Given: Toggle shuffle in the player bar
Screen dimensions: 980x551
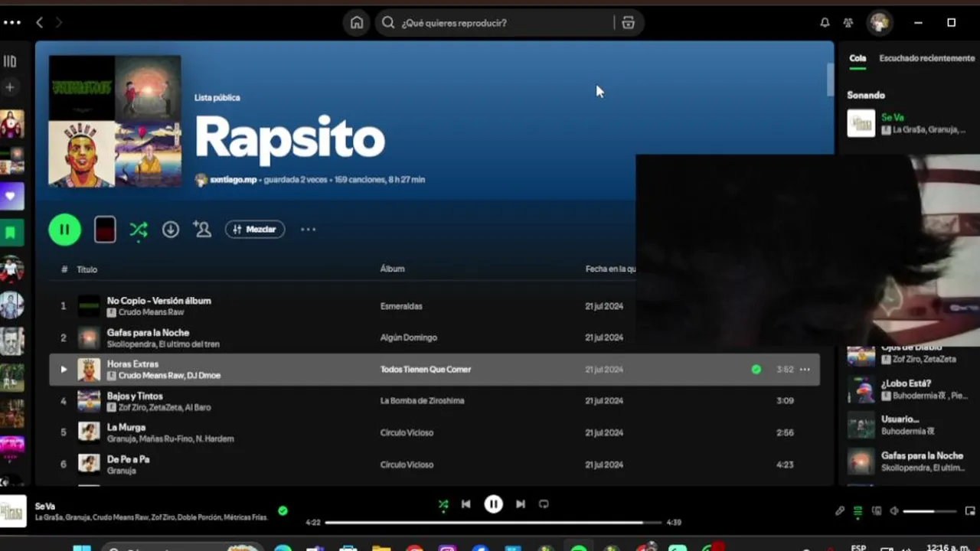Looking at the screenshot, I should click(x=443, y=504).
